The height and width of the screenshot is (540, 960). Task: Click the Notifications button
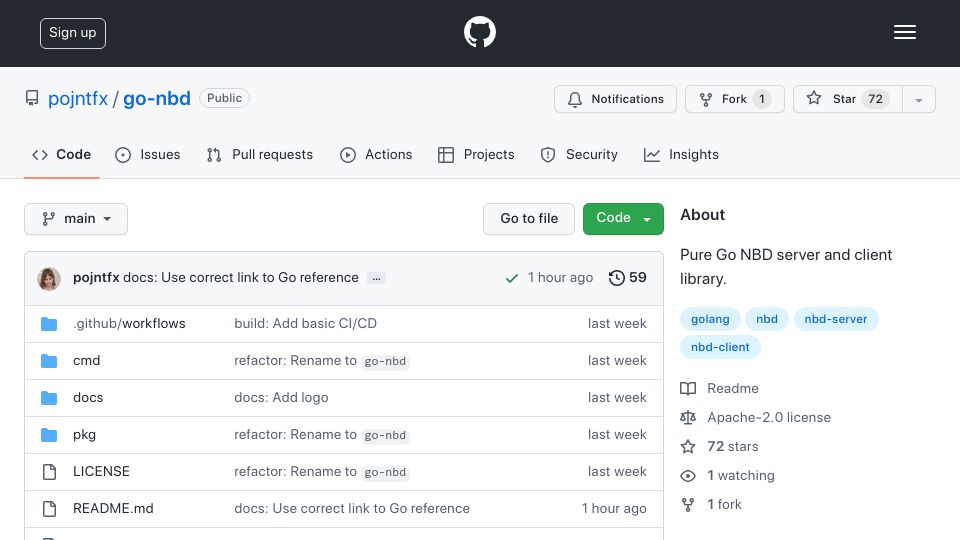[615, 99]
